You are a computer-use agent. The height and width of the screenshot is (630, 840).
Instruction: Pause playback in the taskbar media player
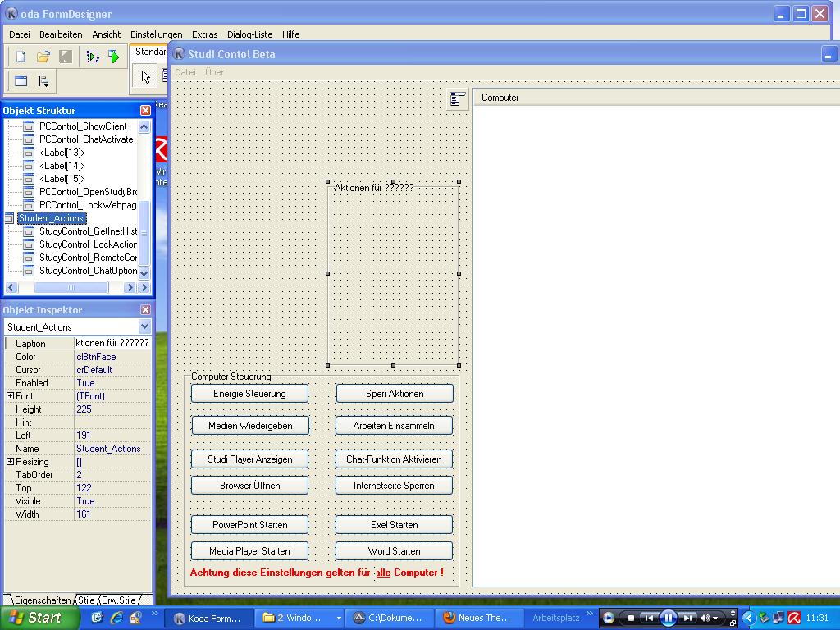click(668, 618)
